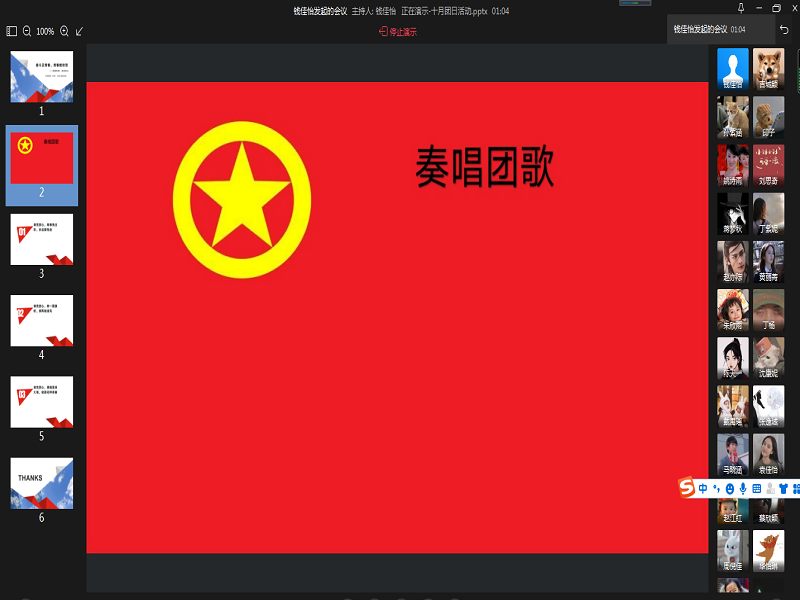Select the bunny-hat kids avatar participant

(733, 407)
